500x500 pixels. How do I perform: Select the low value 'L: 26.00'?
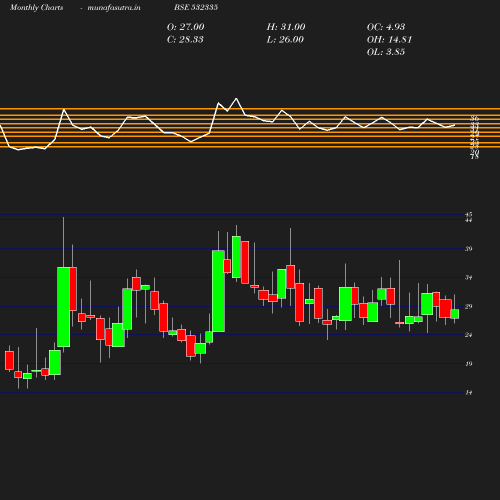[285, 39]
